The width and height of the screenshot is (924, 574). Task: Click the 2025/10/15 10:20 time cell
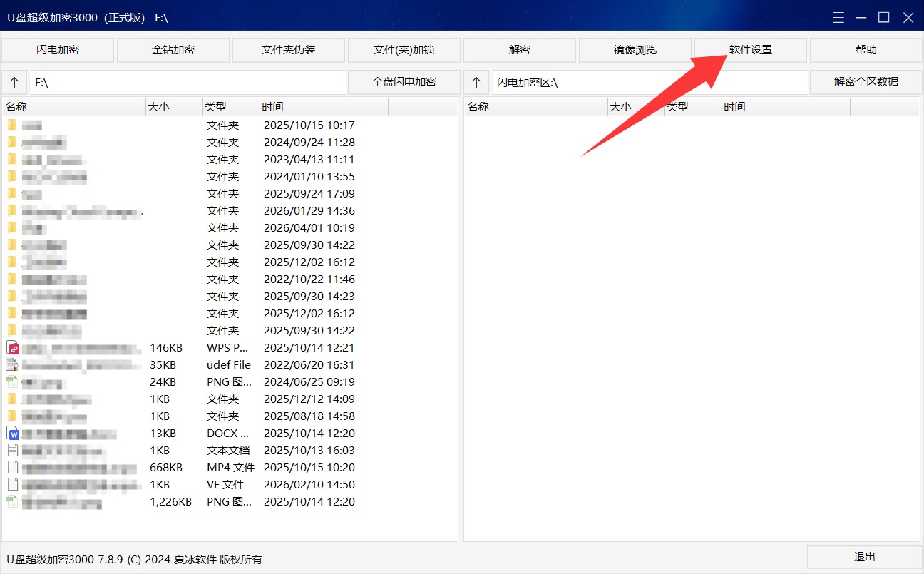click(x=309, y=468)
